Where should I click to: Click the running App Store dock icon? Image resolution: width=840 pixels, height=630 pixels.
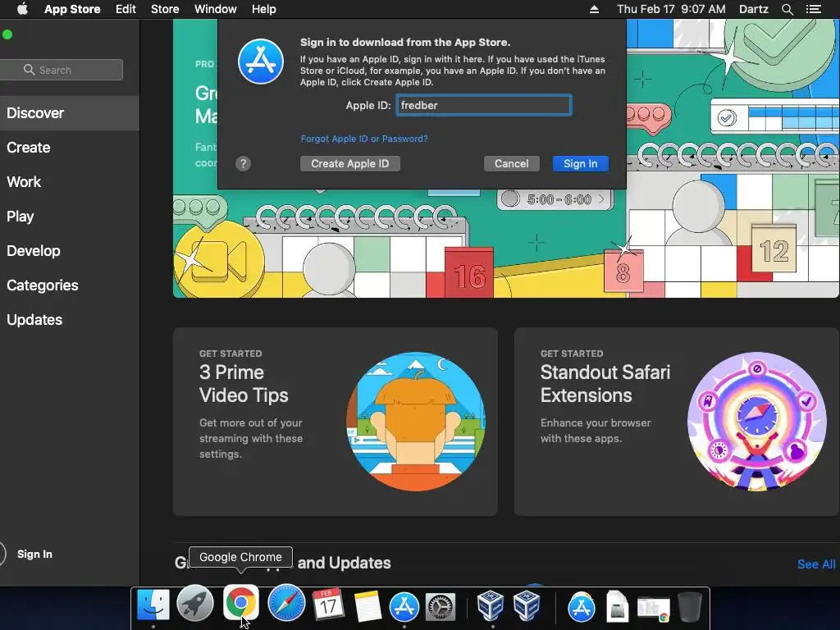pyautogui.click(x=404, y=607)
